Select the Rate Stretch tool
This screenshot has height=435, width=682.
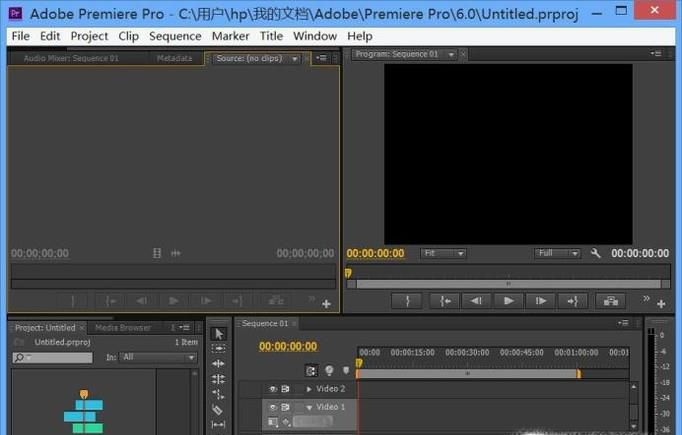[218, 394]
